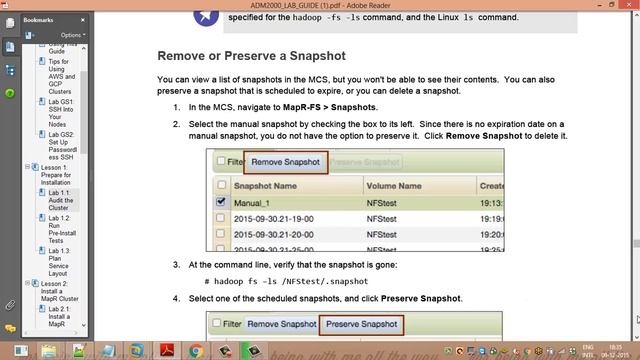The width and height of the screenshot is (640, 360).
Task: Click the Manual_1 snapshot name cell
Action: pyautogui.click(x=251, y=203)
